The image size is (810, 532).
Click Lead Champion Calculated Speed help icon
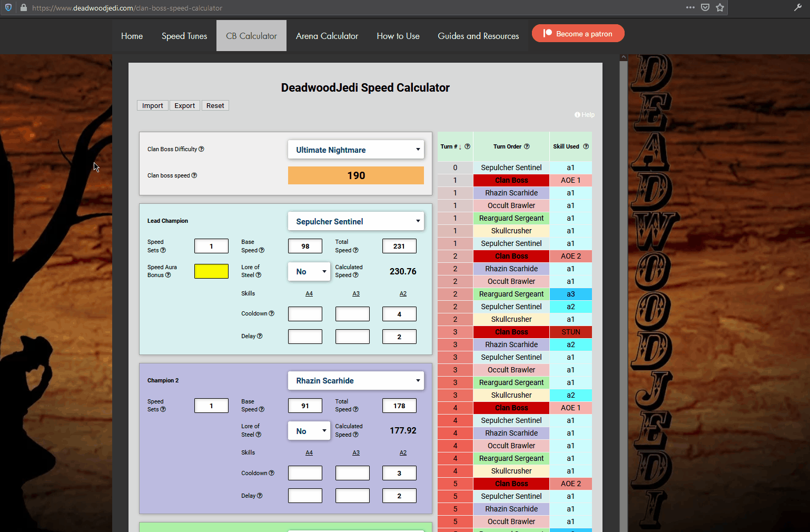pos(355,275)
